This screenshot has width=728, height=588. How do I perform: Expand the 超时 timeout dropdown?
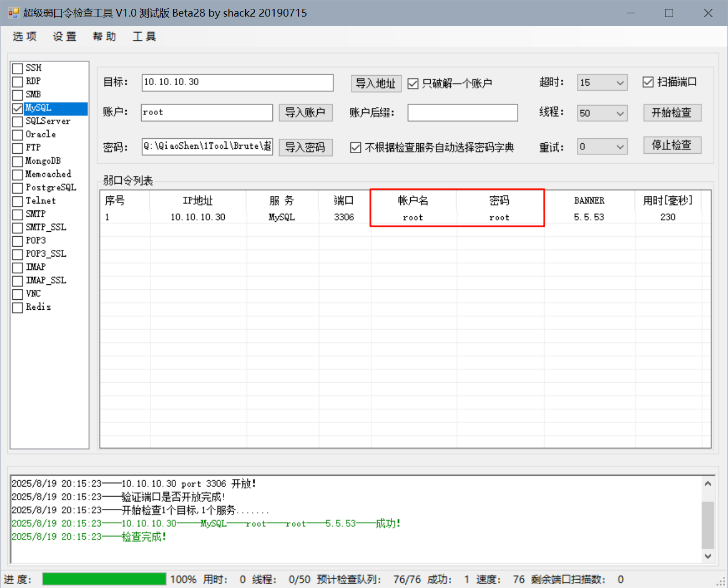619,83
